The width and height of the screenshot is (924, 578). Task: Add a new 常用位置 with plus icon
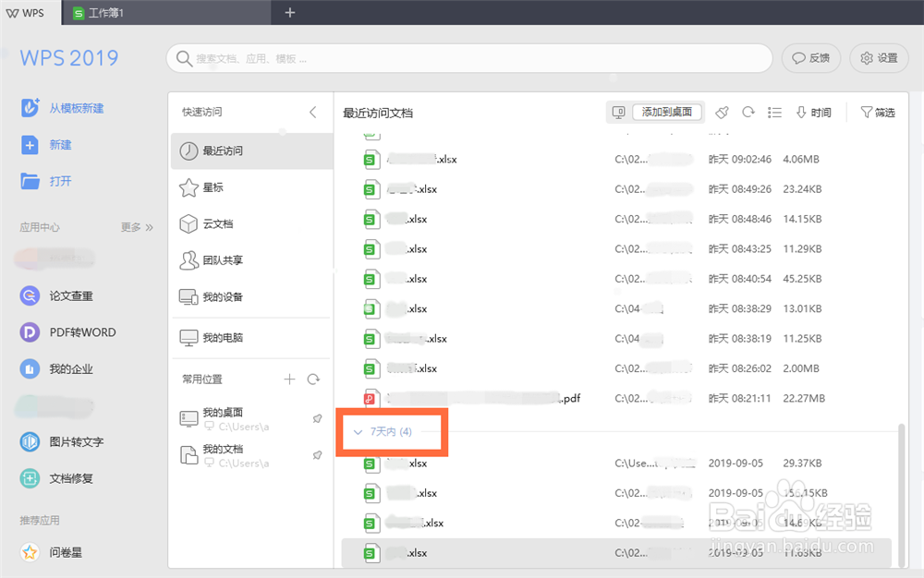[289, 379]
